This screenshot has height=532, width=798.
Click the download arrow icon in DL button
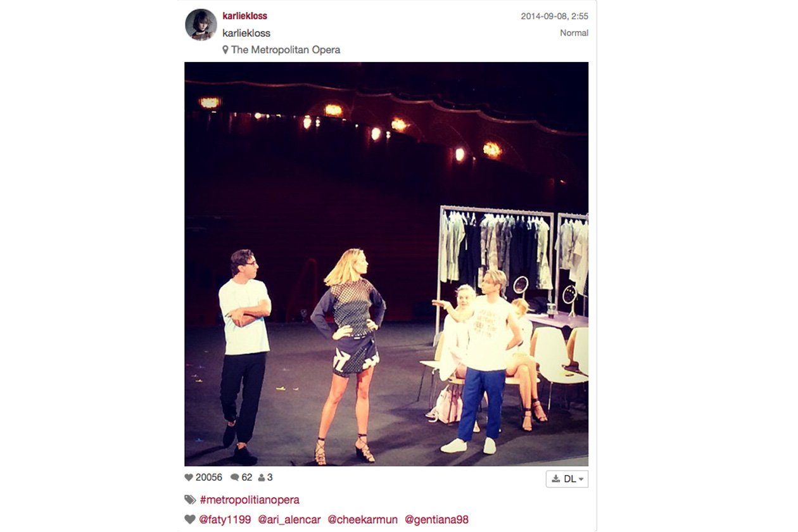[556, 479]
